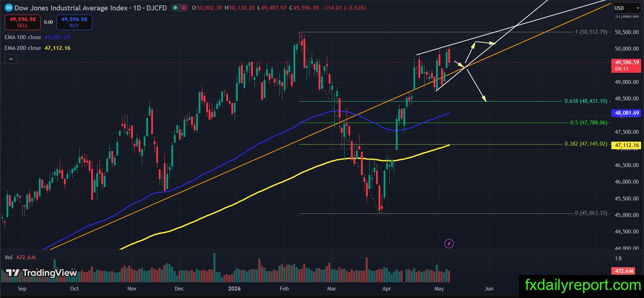This screenshot has width=644, height=298.
Task: Open the purple lightning events icon
Action: [449, 244]
